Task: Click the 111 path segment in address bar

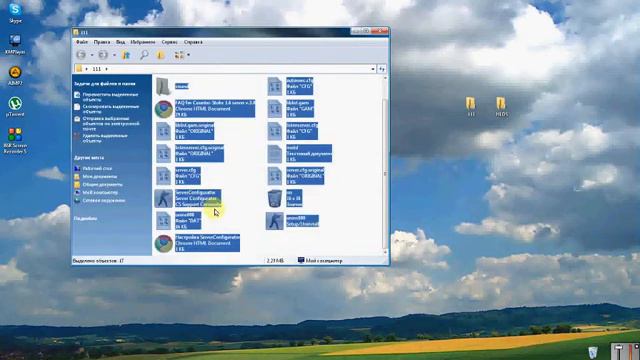Action: pyautogui.click(x=97, y=69)
